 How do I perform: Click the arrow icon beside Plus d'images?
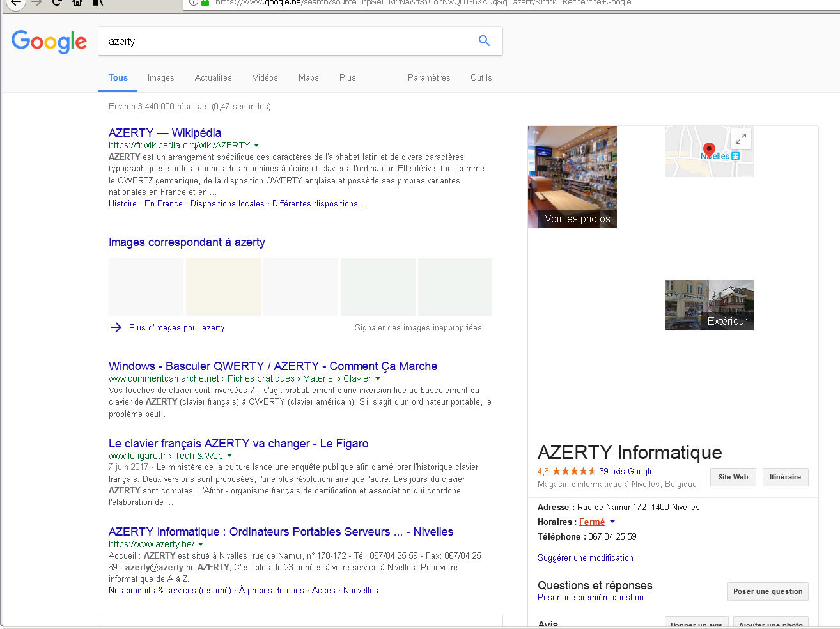[x=116, y=327]
